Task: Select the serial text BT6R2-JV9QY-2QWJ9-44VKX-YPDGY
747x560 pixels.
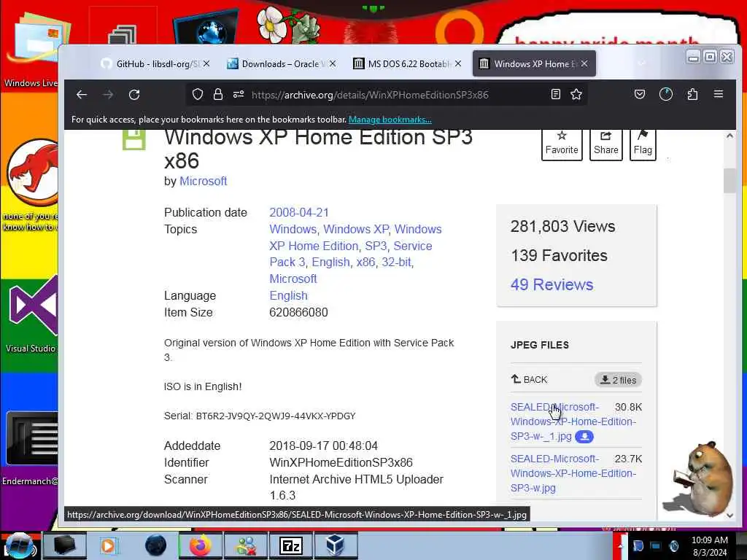Action: tap(275, 416)
